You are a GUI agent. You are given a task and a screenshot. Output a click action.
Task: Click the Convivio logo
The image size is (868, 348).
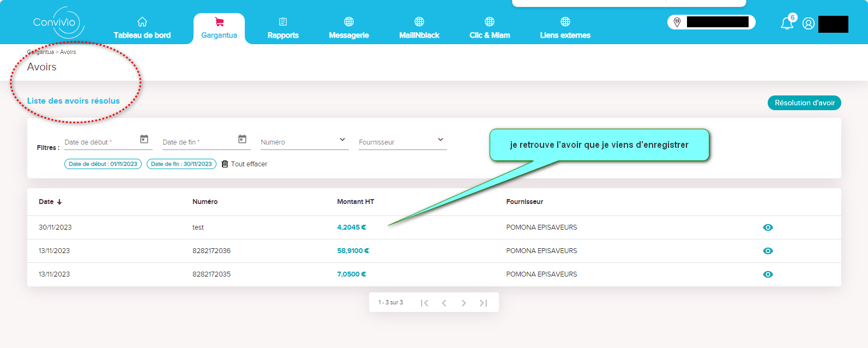coord(58,23)
